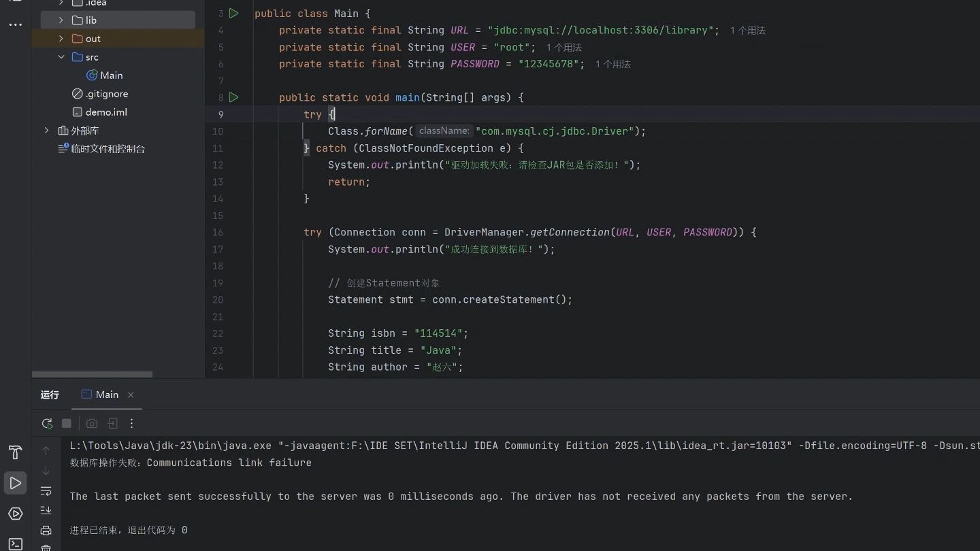Collapse the src folder chevron
Screen dimensions: 980x551
tap(61, 57)
